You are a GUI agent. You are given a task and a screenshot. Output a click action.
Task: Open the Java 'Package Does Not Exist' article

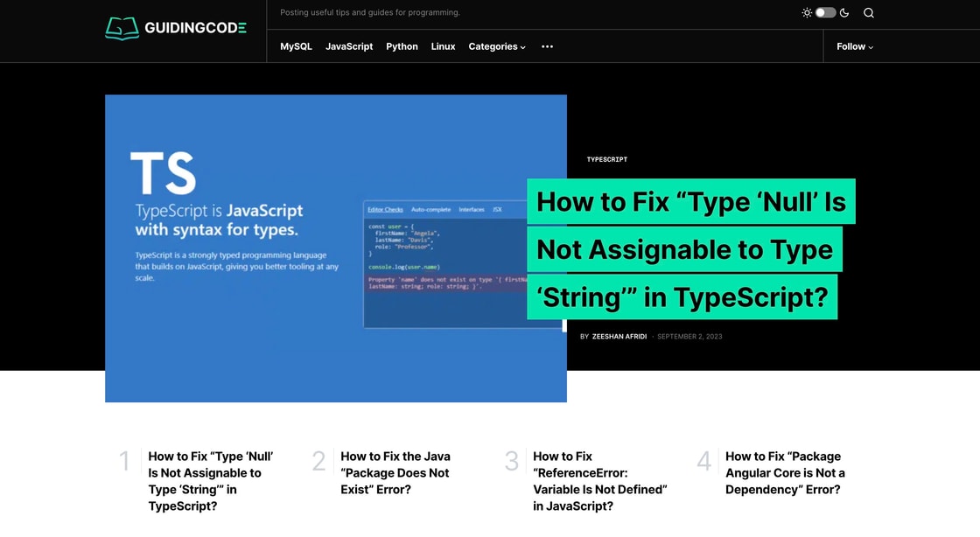coord(395,472)
